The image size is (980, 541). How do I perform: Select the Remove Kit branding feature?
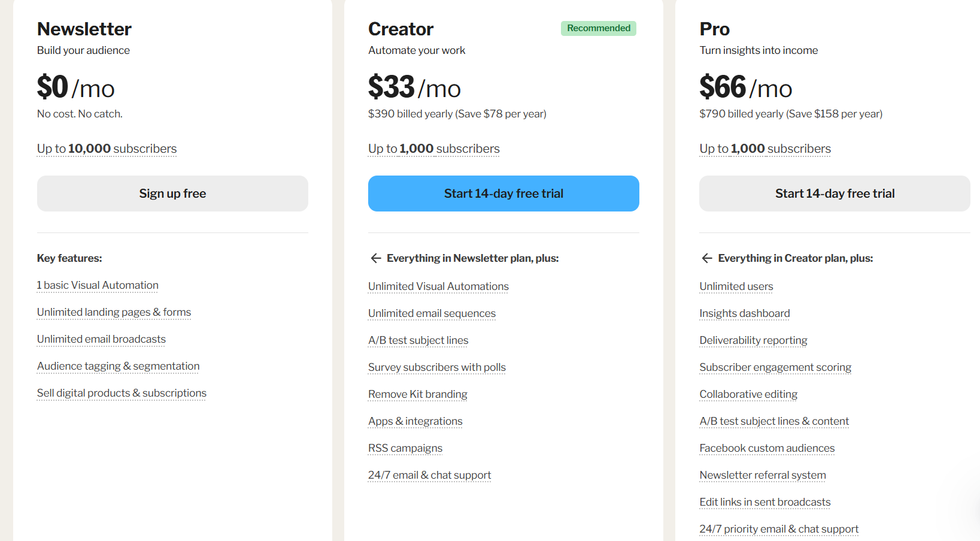click(417, 394)
